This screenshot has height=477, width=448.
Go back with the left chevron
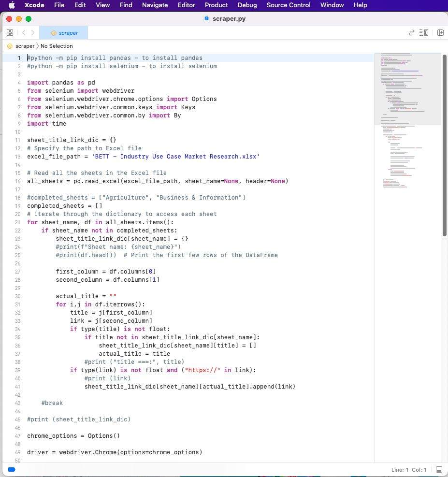[24, 32]
